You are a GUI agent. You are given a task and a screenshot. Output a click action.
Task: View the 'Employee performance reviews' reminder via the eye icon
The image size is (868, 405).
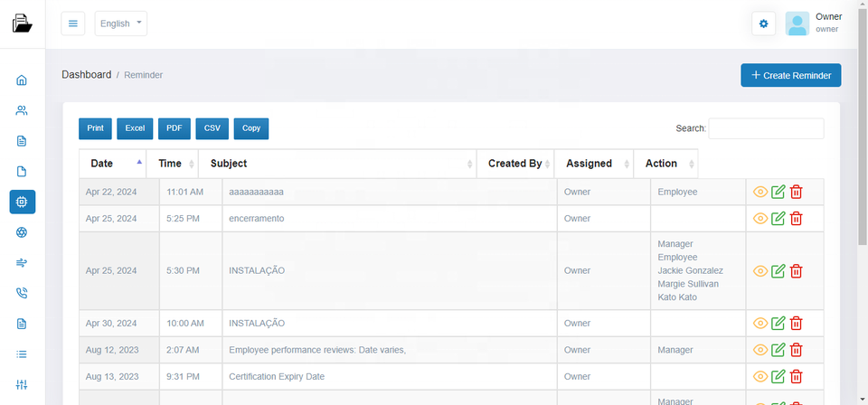click(x=759, y=350)
